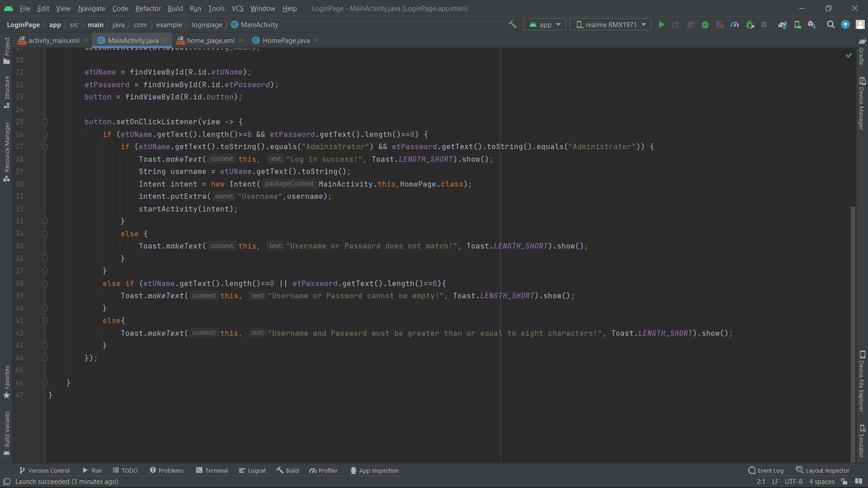Click the main breadcrumb in navigation bar

point(95,24)
